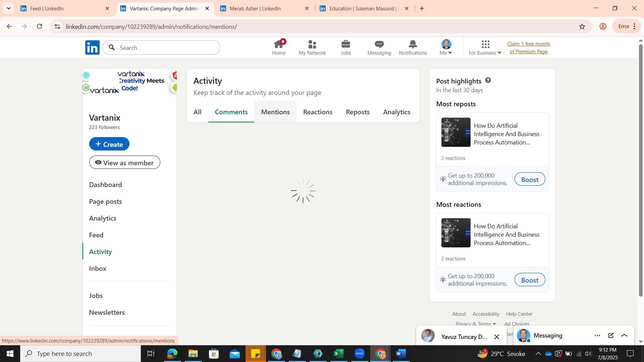644x362 pixels.
Task: Open Microsoft Edge from taskbar
Action: coord(172,354)
